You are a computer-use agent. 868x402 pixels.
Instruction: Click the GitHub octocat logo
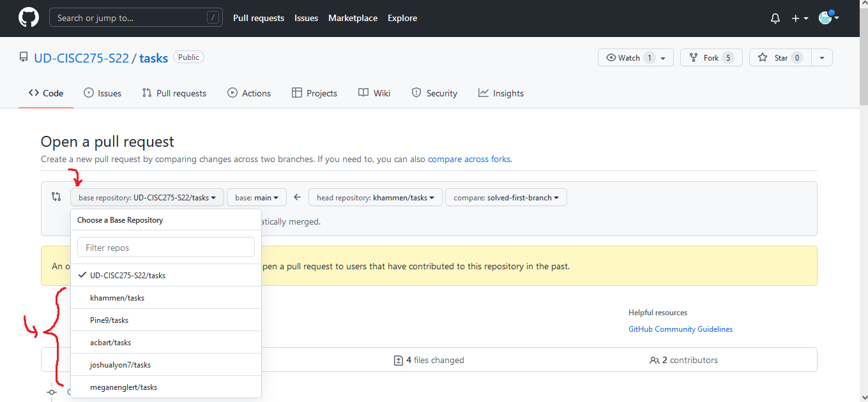pyautogui.click(x=28, y=18)
